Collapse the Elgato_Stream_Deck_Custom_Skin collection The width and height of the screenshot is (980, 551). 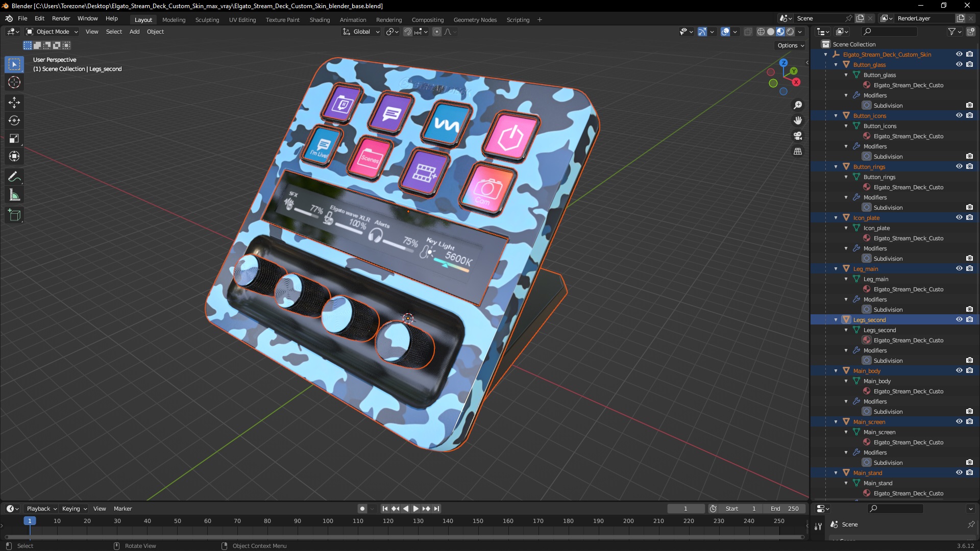coord(826,55)
